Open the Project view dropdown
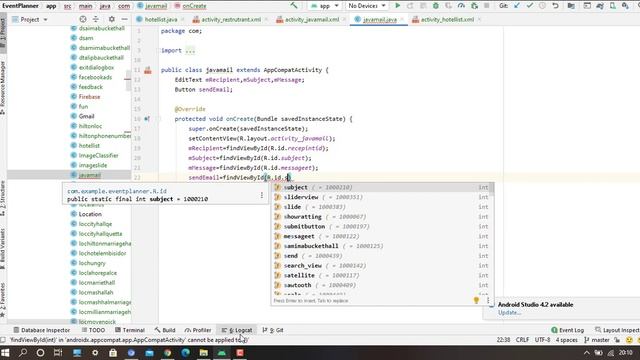This screenshot has width=640, height=360. pos(30,19)
